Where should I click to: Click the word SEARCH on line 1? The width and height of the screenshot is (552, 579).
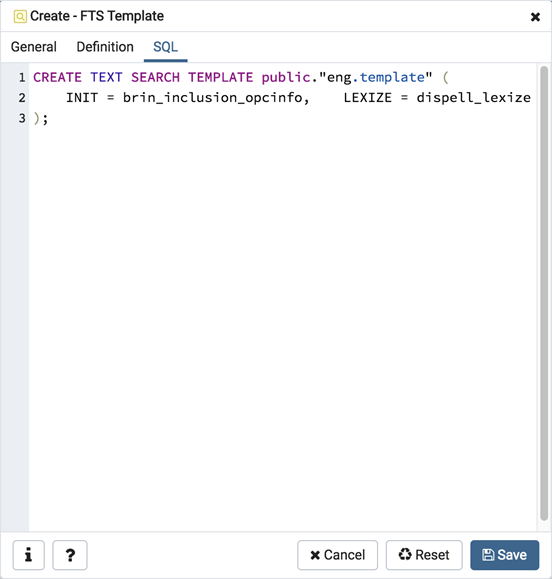click(155, 78)
